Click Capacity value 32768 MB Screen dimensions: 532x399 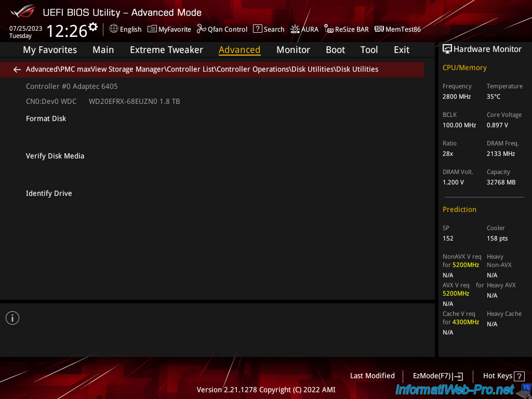point(501,182)
